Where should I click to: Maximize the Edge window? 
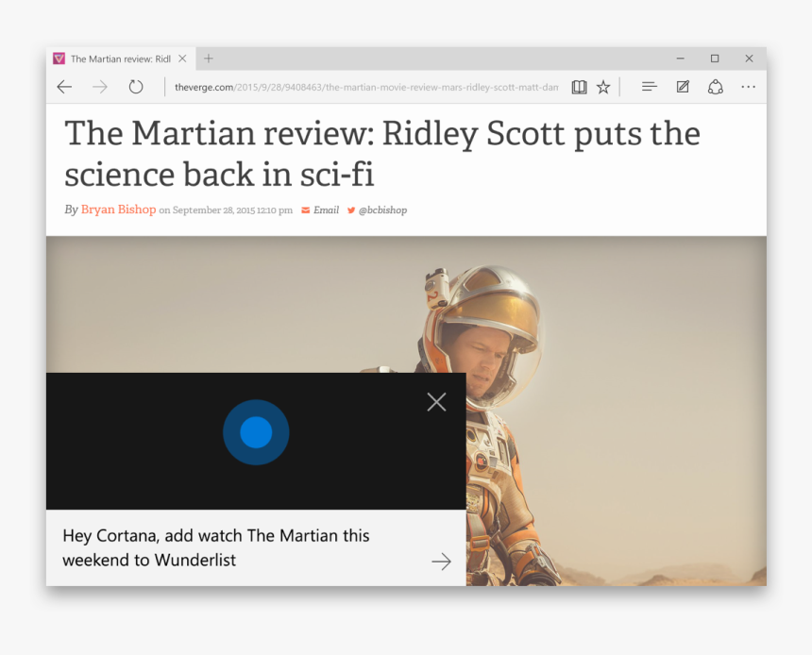[715, 59]
